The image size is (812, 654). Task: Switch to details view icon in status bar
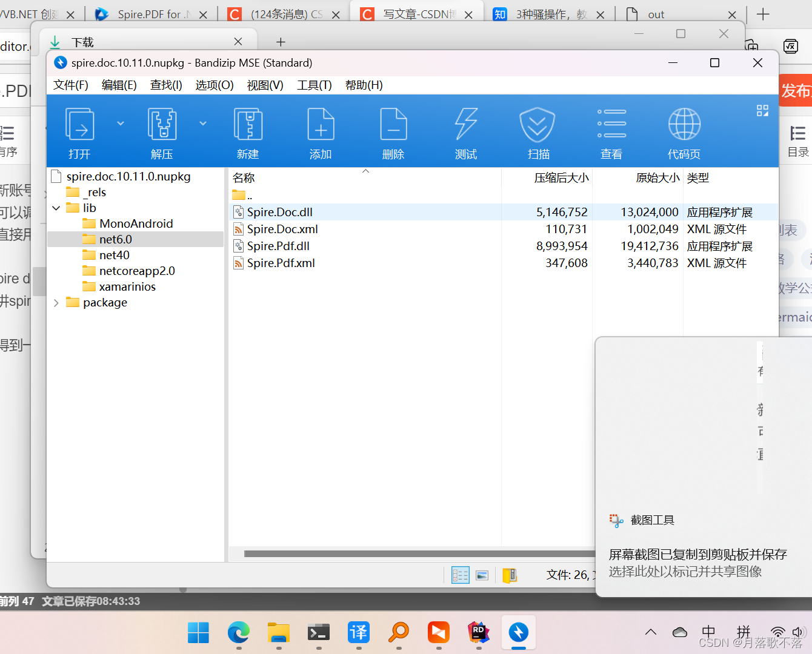pos(461,575)
